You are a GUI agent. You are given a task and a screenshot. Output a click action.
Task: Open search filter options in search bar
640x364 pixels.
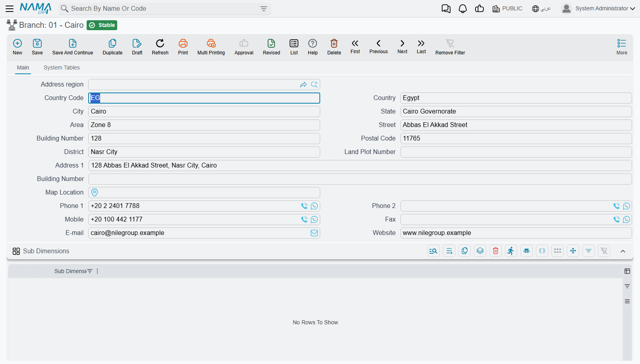point(264,9)
